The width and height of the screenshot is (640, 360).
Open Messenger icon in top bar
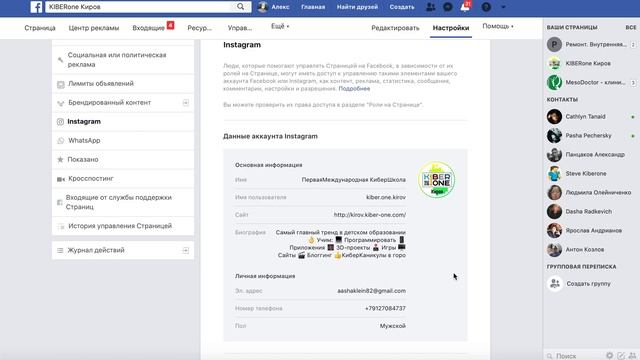(x=448, y=7)
